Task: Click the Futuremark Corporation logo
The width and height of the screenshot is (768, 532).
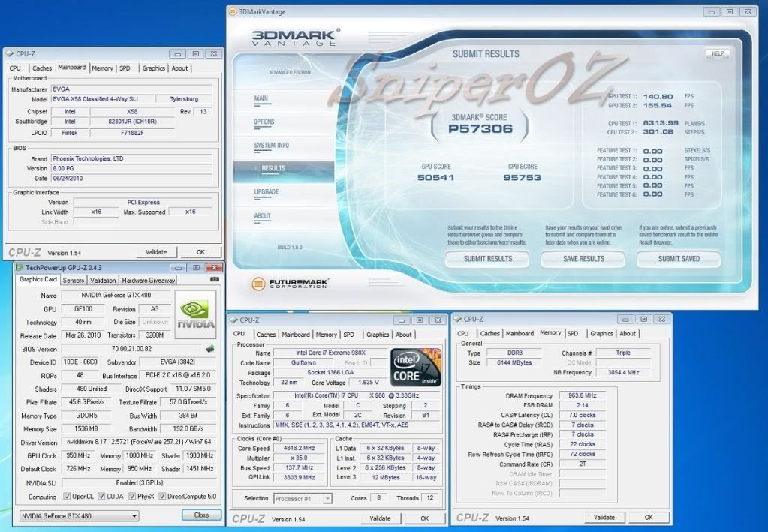Action: pyautogui.click(x=291, y=284)
